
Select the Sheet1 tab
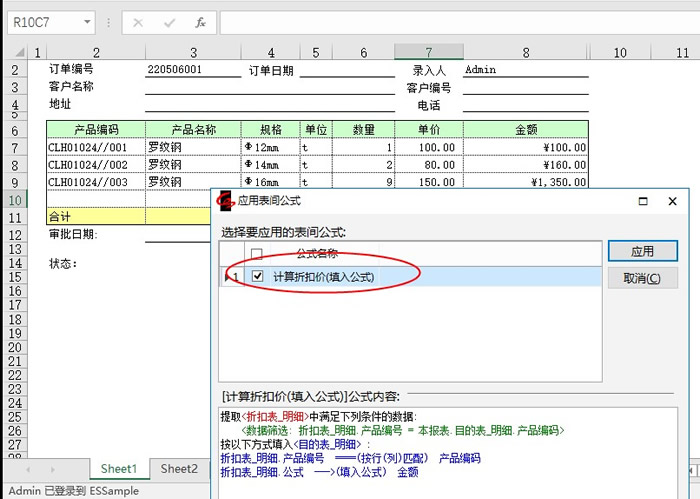tap(118, 468)
